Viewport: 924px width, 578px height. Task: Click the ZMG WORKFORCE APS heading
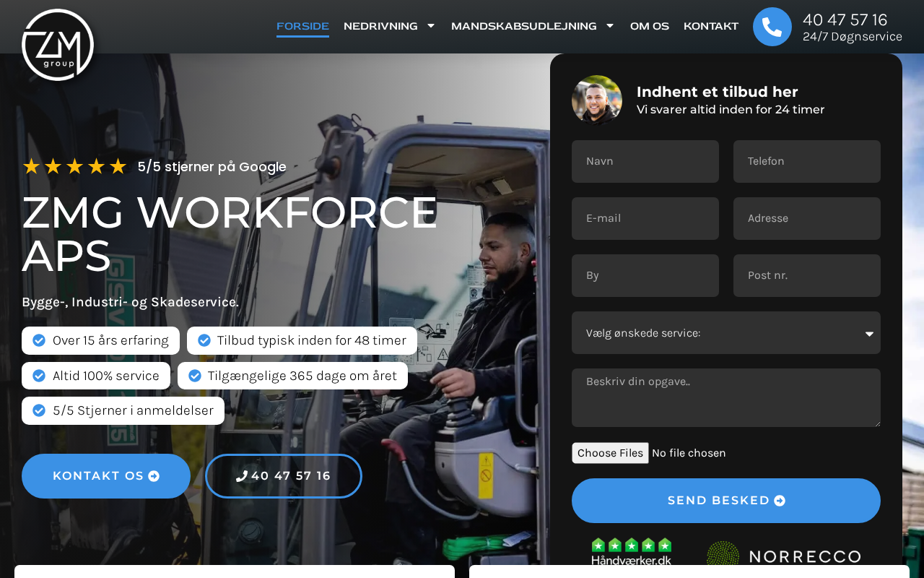point(230,234)
